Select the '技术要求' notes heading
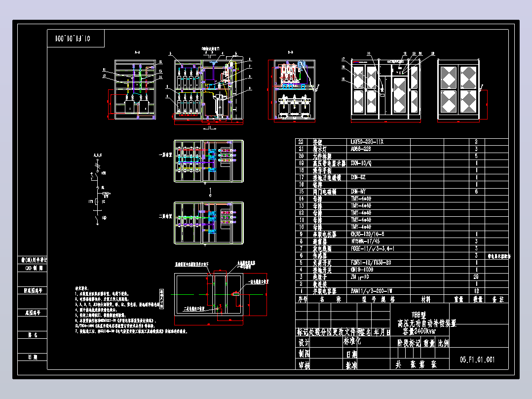532x399 pixels. [x=82, y=288]
